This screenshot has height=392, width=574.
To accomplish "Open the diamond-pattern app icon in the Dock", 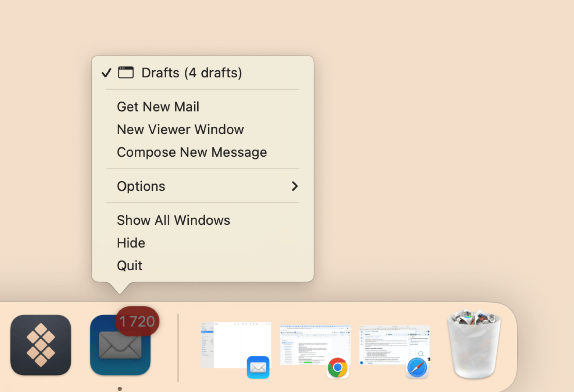I will (x=40, y=345).
